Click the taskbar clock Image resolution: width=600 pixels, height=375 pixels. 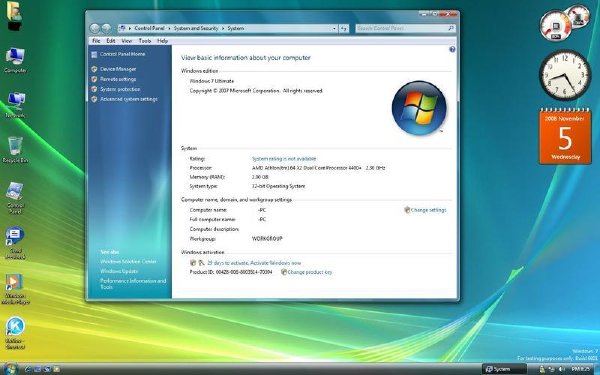tap(580, 369)
